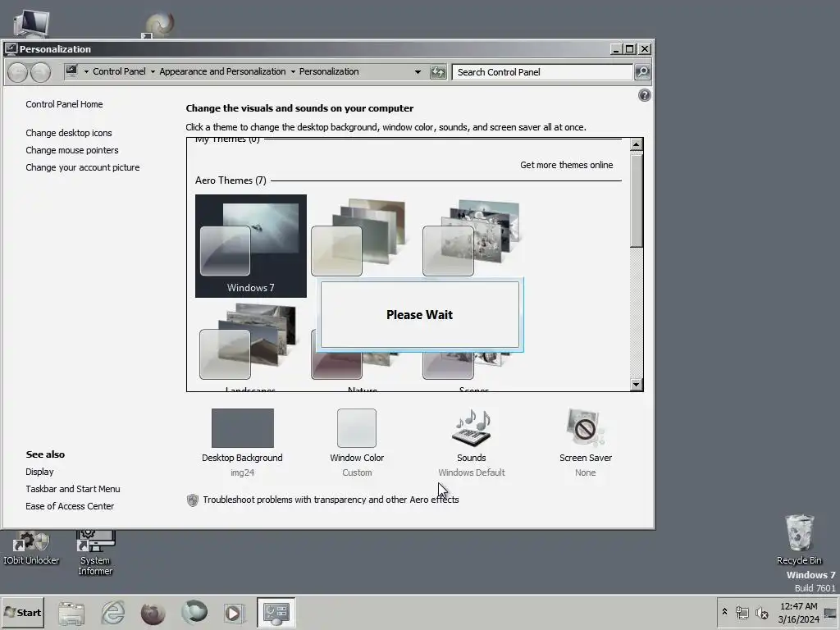Open Control Panel Home link
This screenshot has height=630, width=840.
pos(64,104)
